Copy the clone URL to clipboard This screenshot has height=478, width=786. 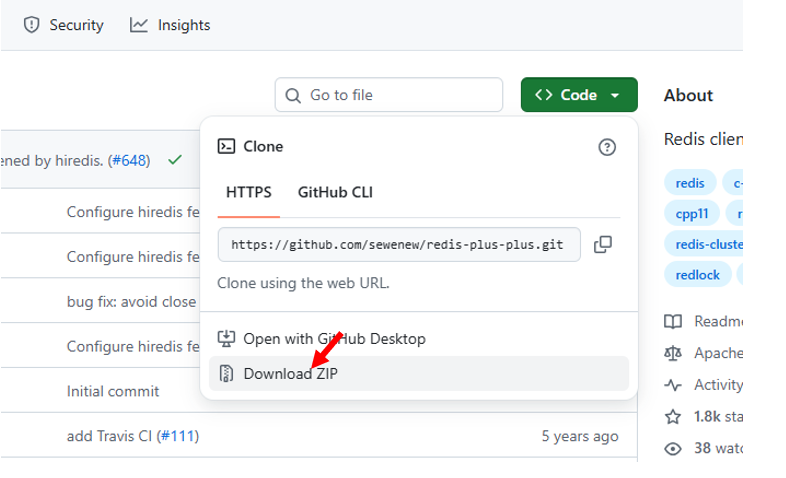[x=603, y=245]
